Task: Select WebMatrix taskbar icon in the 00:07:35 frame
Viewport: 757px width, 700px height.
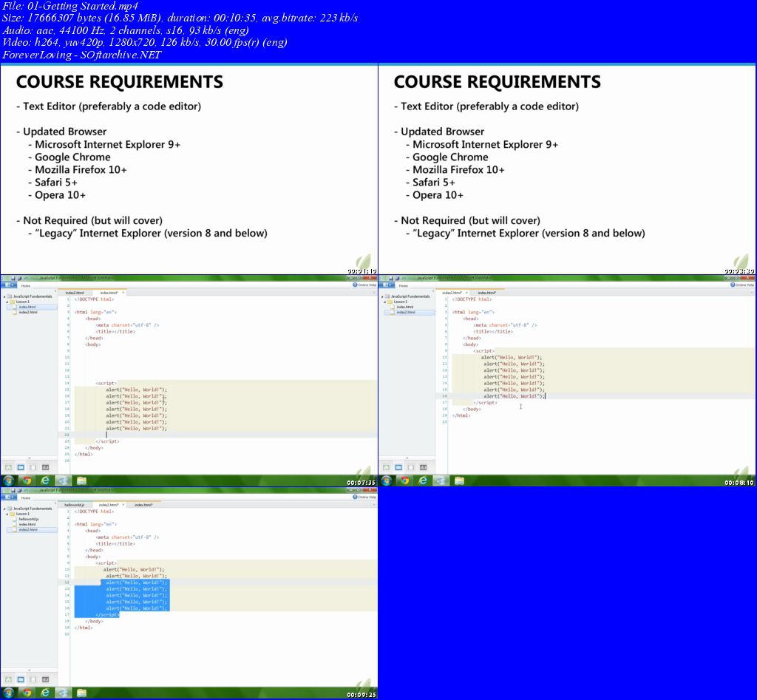Action: pyautogui.click(x=64, y=480)
